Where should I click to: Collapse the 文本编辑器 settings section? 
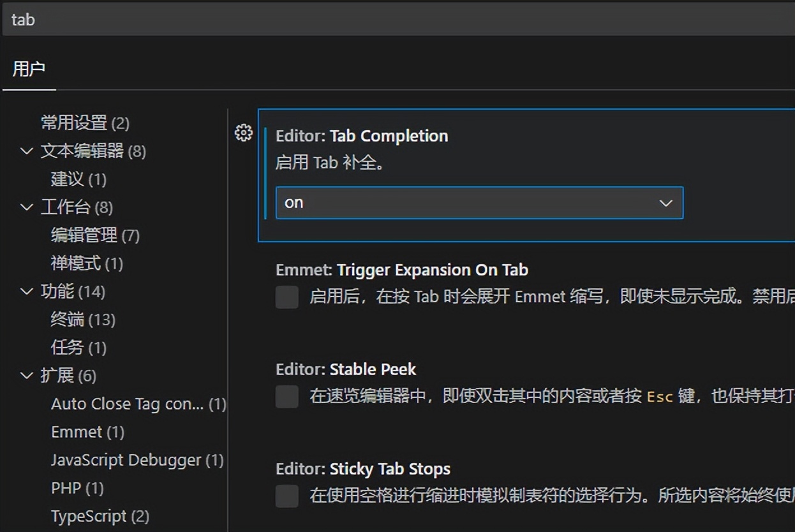[26, 151]
